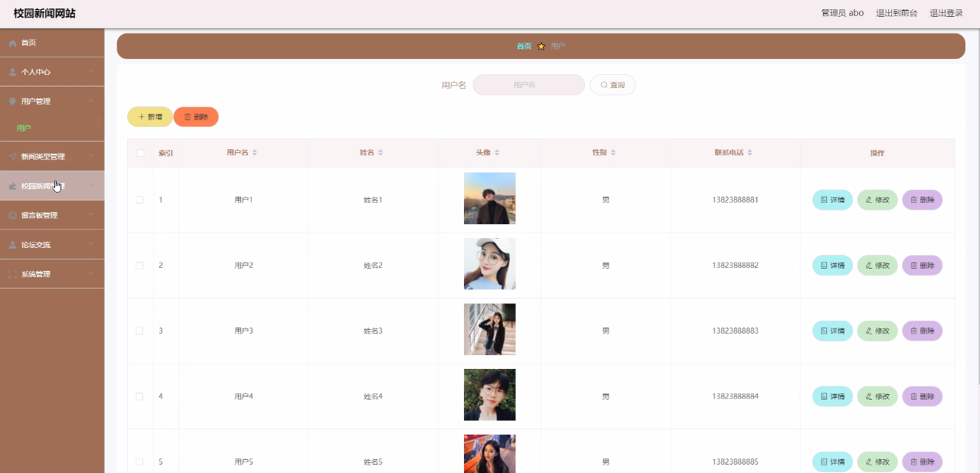This screenshot has width=980, height=473.
Task: Click the 查询 search button
Action: (x=612, y=85)
